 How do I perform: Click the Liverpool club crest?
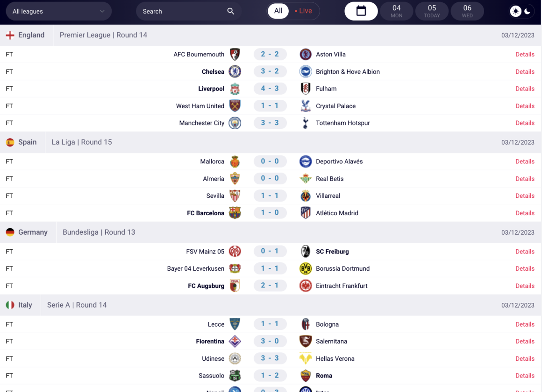(235, 89)
